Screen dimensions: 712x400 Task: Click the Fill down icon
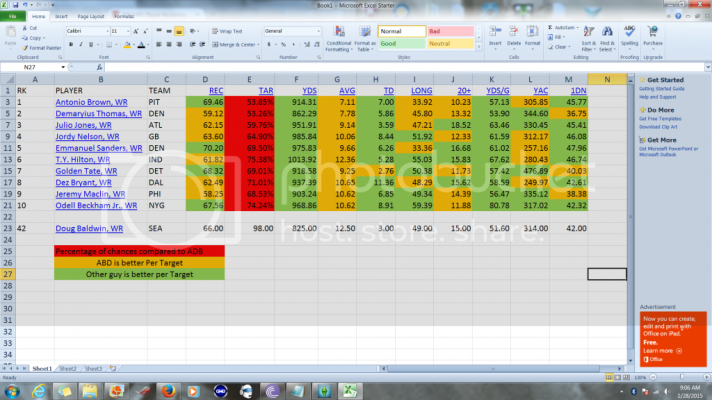[x=550, y=37]
